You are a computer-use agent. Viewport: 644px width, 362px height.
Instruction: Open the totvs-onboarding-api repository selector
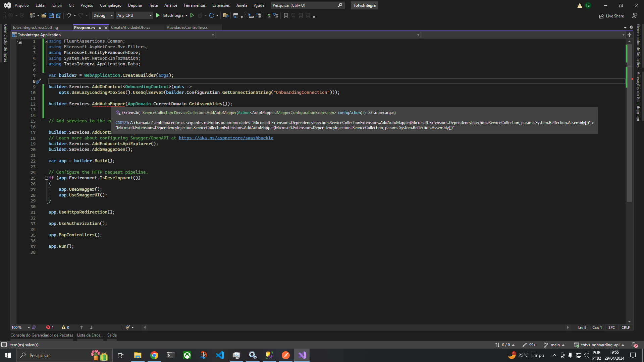click(x=599, y=345)
